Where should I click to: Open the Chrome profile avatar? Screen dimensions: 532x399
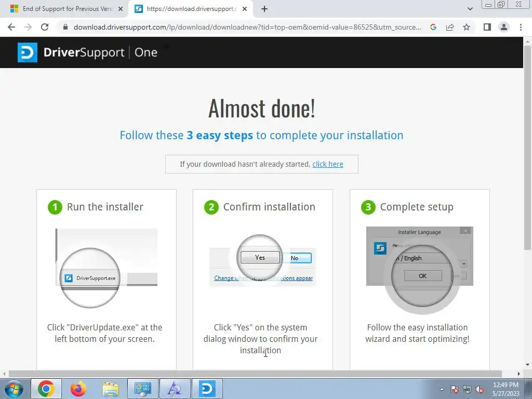coord(504,27)
